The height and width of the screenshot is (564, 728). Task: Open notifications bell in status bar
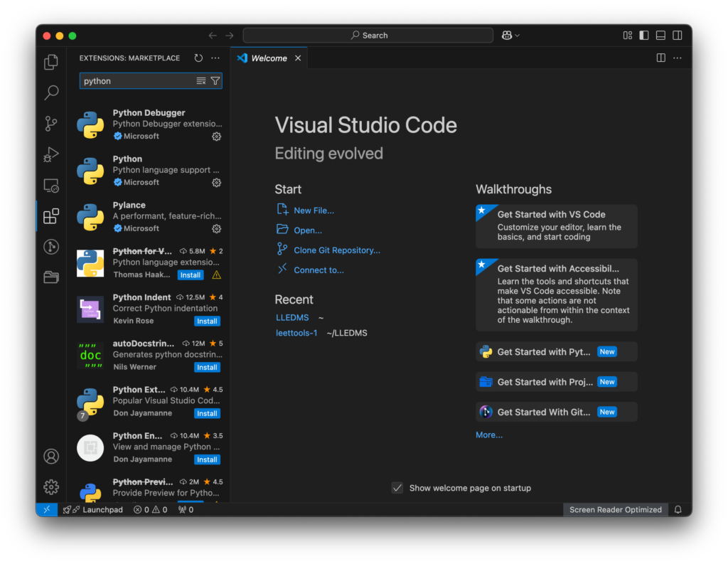[x=678, y=510]
